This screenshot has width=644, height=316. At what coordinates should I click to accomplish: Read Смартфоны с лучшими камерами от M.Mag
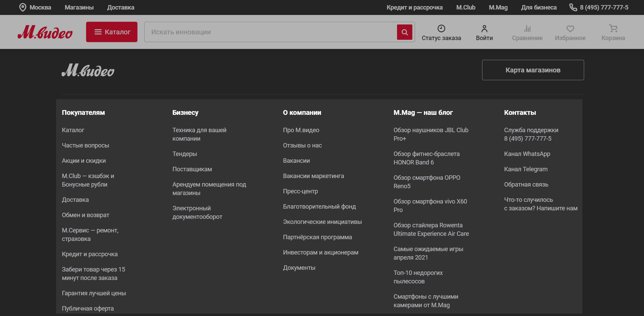point(426,301)
